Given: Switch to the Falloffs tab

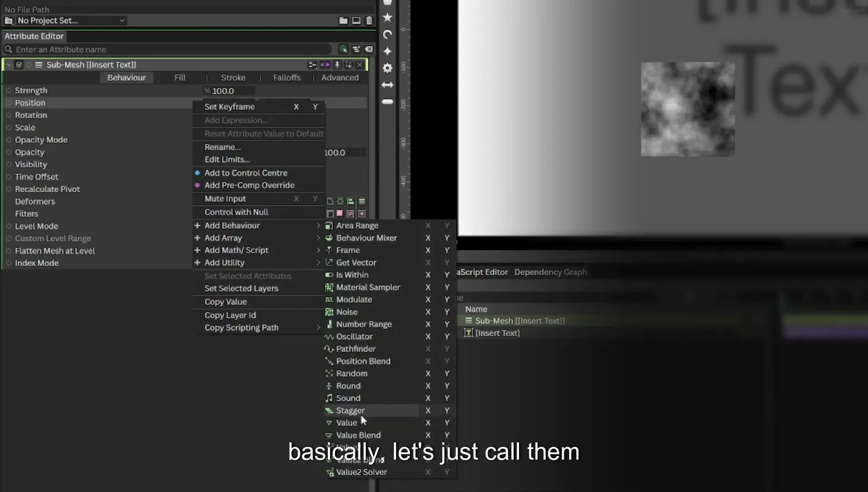Looking at the screenshot, I should click(x=287, y=78).
